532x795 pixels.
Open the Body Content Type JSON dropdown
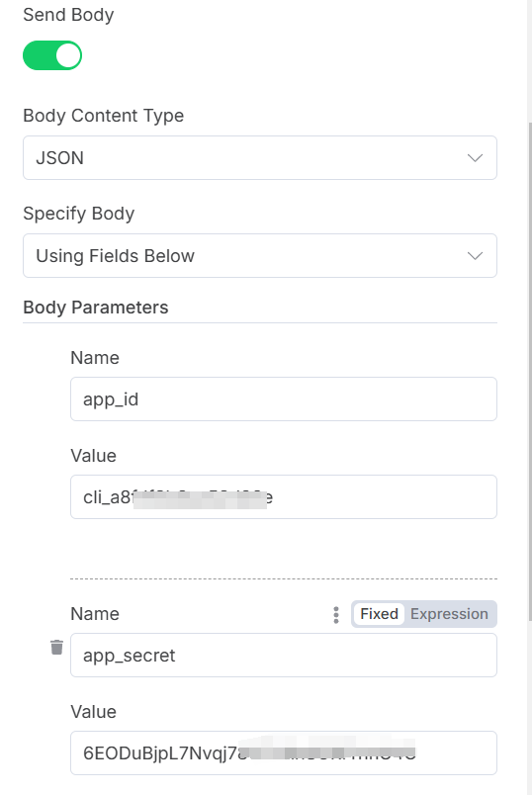[x=260, y=157]
